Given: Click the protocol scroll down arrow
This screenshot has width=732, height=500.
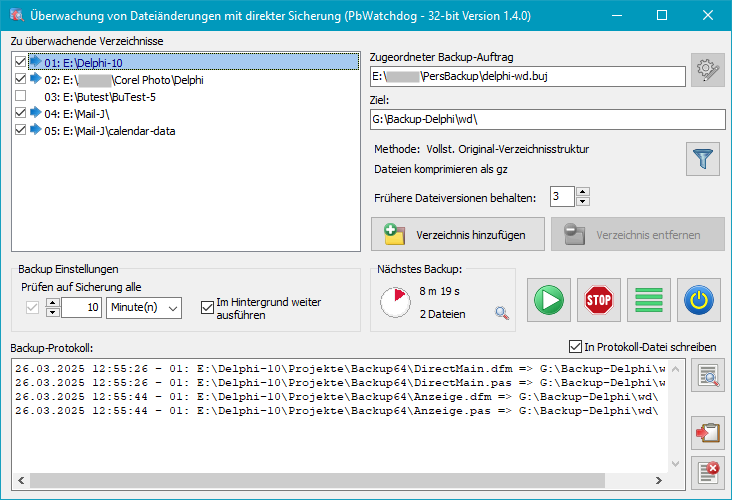Looking at the screenshot, I should [x=675, y=464].
